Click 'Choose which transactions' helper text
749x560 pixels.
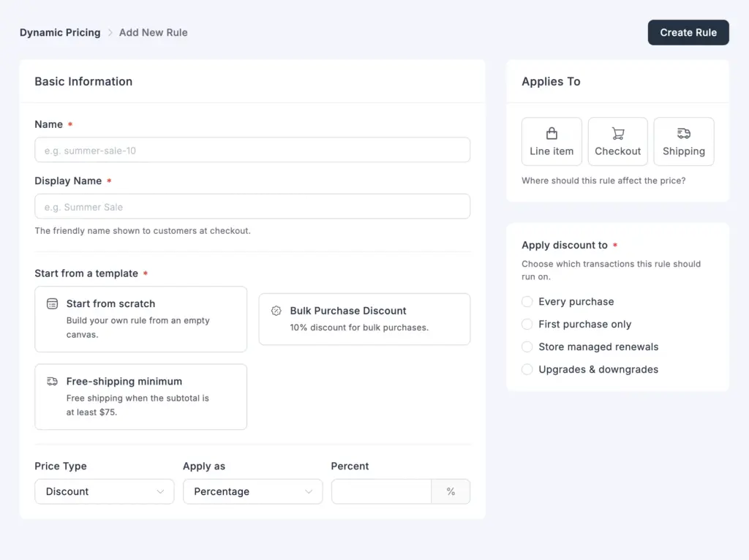coord(611,270)
